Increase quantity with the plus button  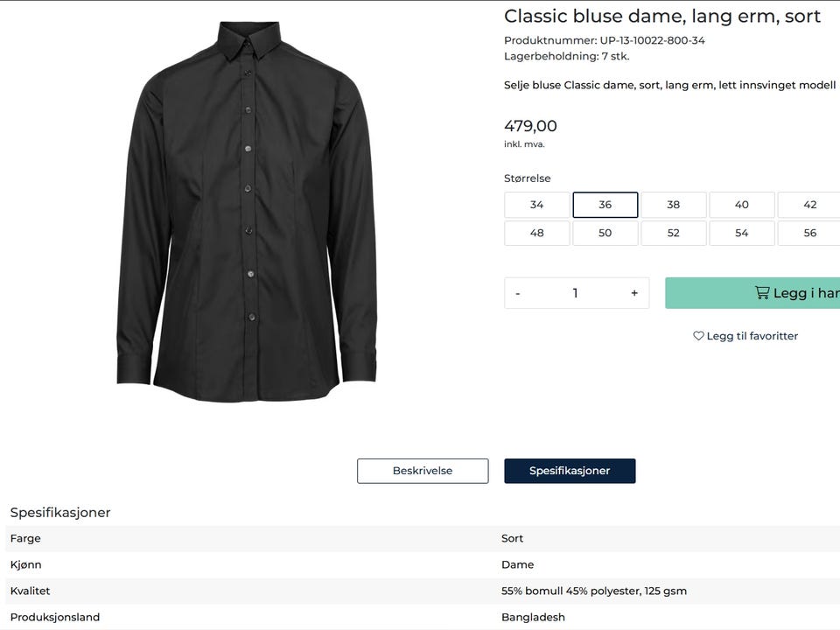pos(634,293)
